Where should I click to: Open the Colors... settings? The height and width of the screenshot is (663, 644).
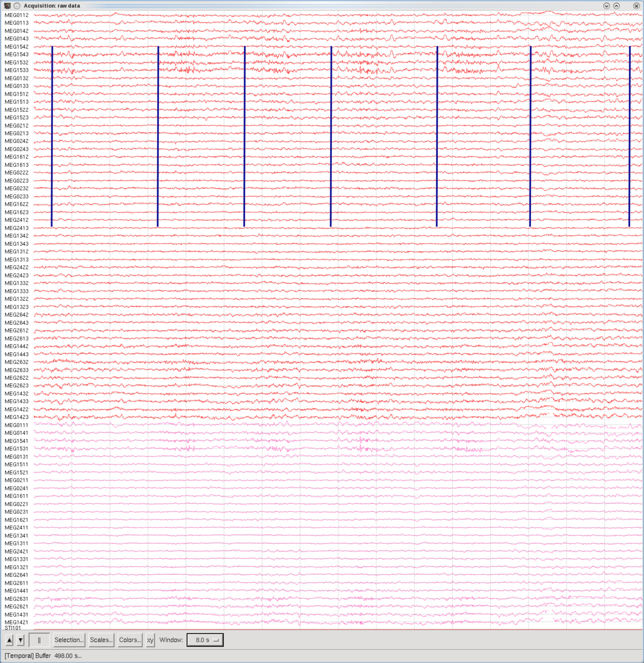130,640
